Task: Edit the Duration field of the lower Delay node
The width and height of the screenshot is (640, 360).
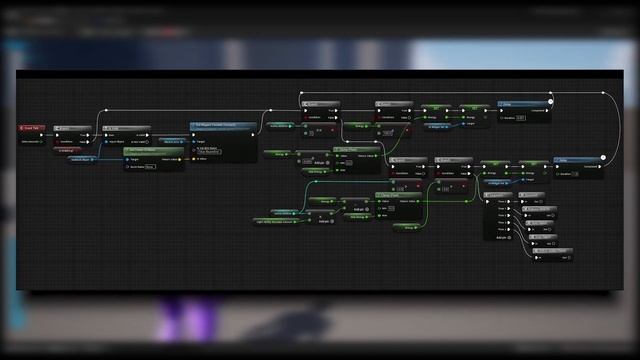Action: [x=575, y=174]
